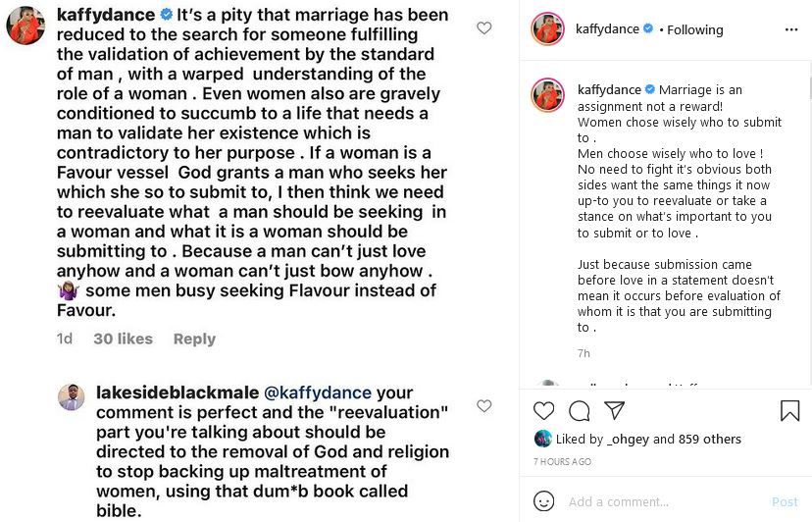Open the comment bubble icon
The image size is (812, 522).
pos(579,411)
